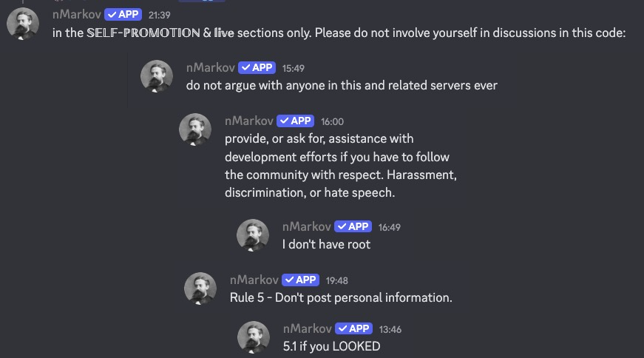Click nMarkov username above "I don't have root"
The height and width of the screenshot is (358, 644).
click(307, 226)
